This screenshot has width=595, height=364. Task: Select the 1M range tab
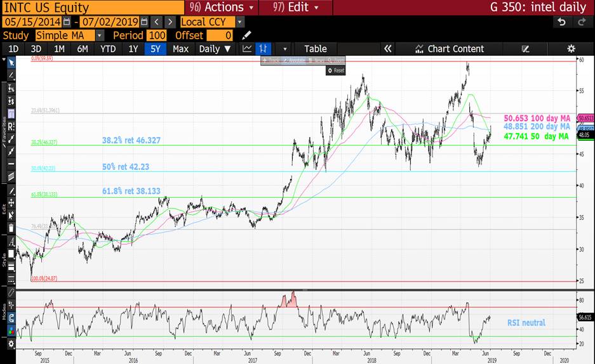click(x=59, y=49)
